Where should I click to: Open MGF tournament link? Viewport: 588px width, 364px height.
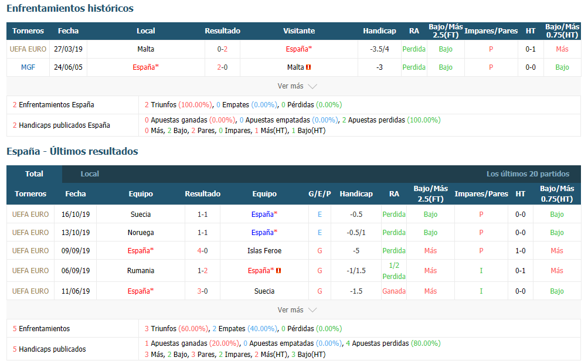pyautogui.click(x=28, y=67)
